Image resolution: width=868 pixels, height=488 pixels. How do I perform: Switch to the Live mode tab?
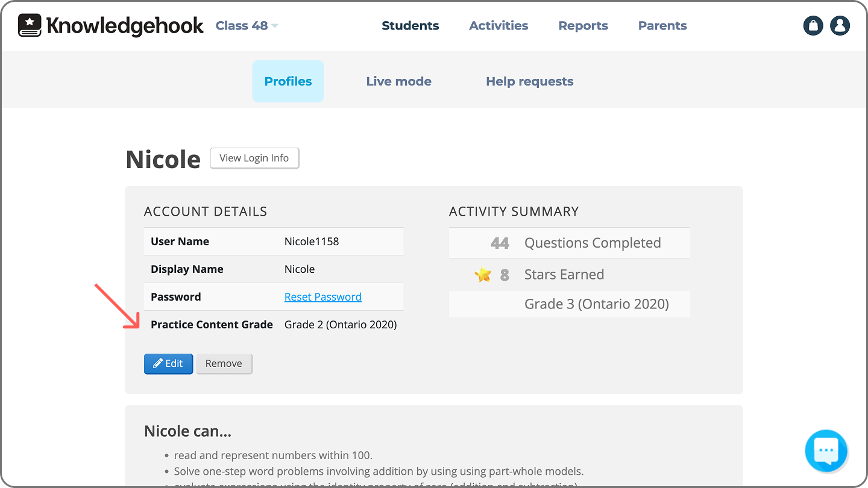(399, 81)
